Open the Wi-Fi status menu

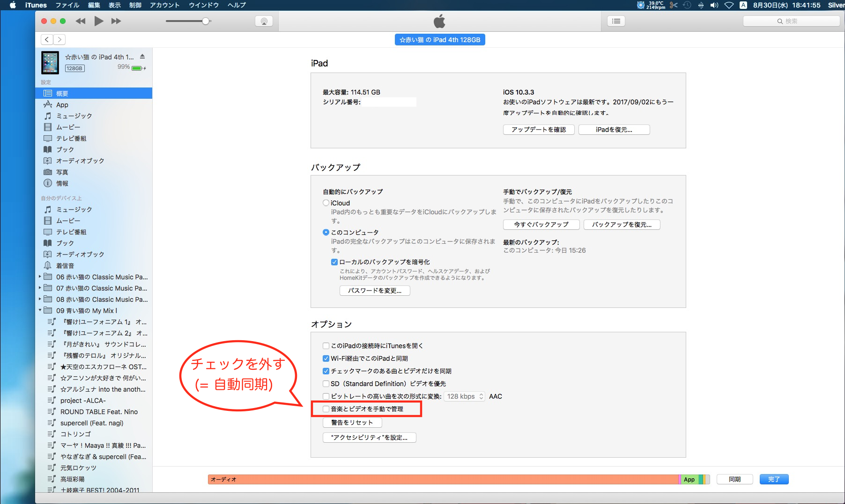(x=729, y=5)
